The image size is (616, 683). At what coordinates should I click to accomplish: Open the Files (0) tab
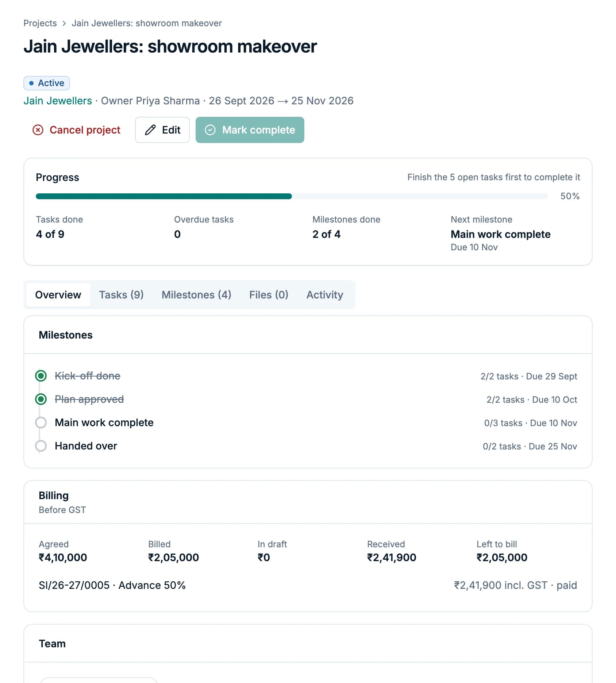(x=269, y=295)
